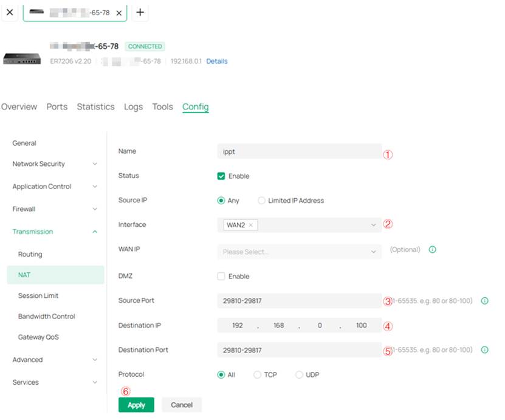Image resolution: width=505 pixels, height=420 pixels.
Task: Enable the DMZ checkbox
Action: pos(221,277)
